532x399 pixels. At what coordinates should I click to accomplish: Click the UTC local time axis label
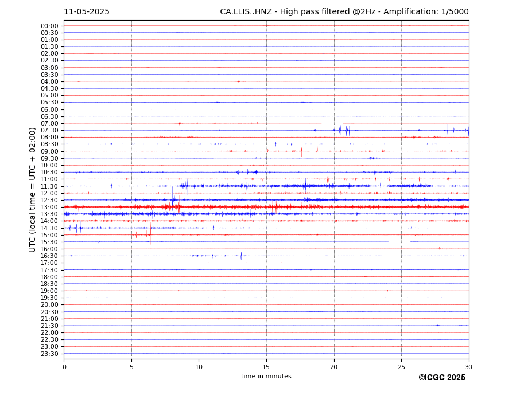(x=32, y=190)
